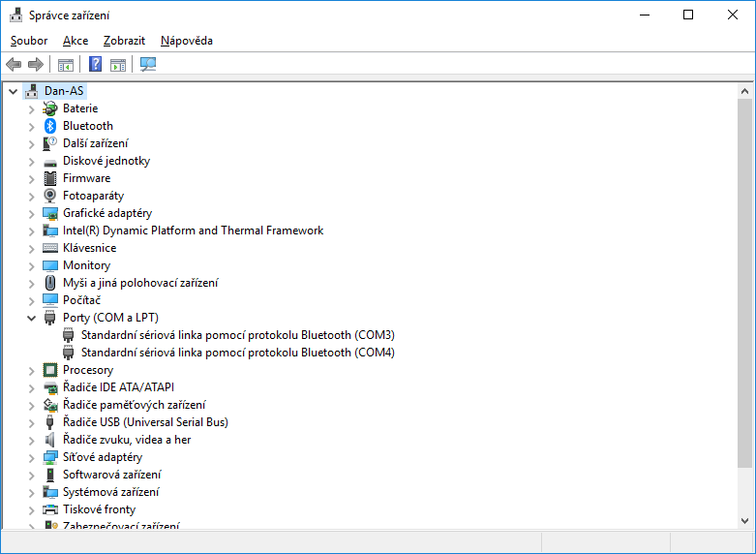Image resolution: width=756 pixels, height=554 pixels.
Task: Click the Řadiče USB plug icon
Action: tap(49, 422)
